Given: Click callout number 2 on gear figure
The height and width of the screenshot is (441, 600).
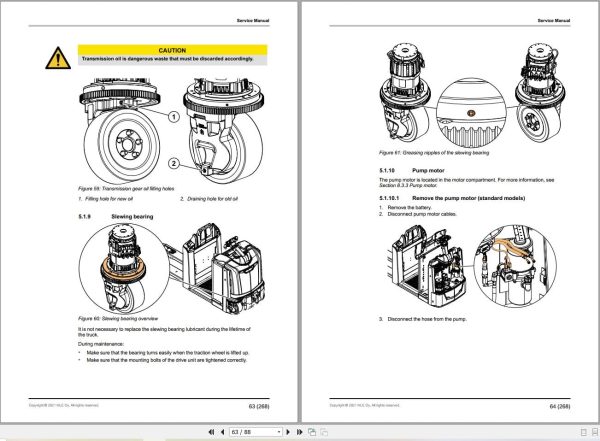Looking at the screenshot, I should pyautogui.click(x=174, y=163).
